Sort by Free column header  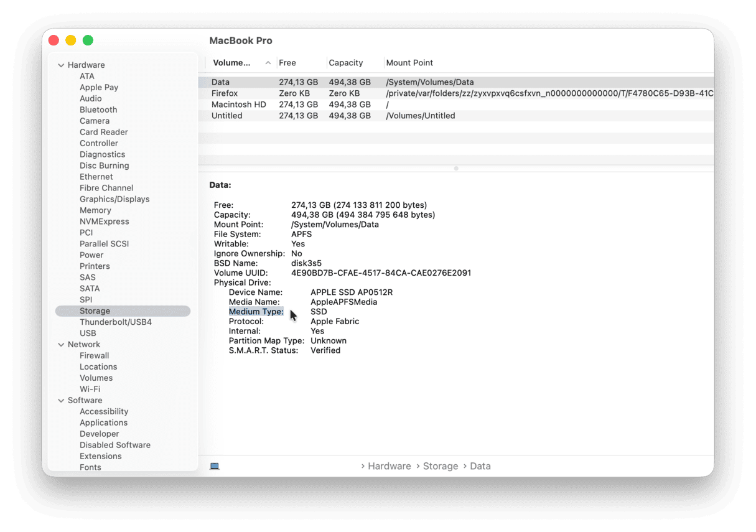tap(287, 63)
